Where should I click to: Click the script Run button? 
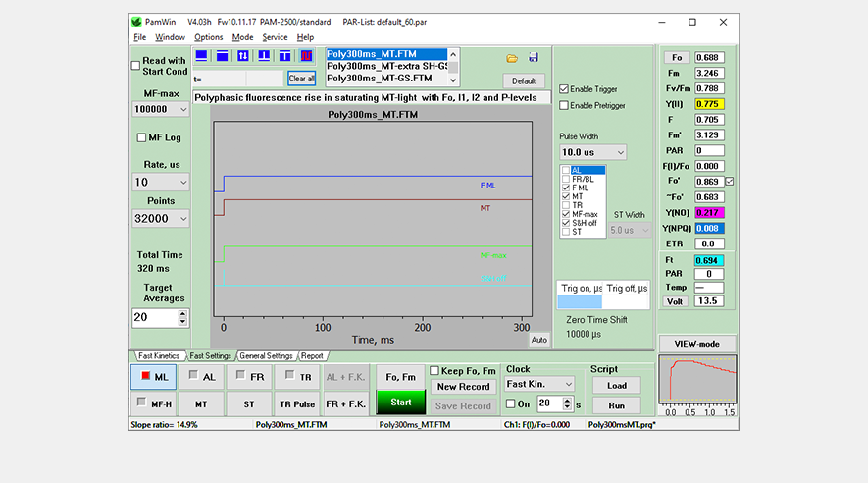pos(617,405)
